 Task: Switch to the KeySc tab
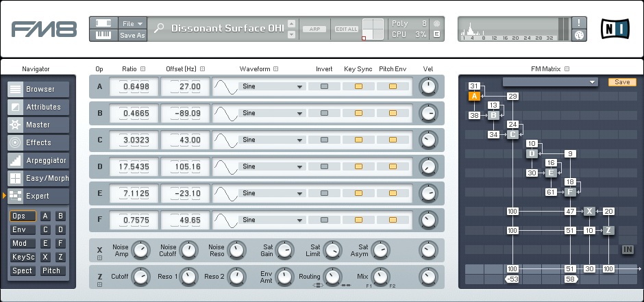[23, 257]
